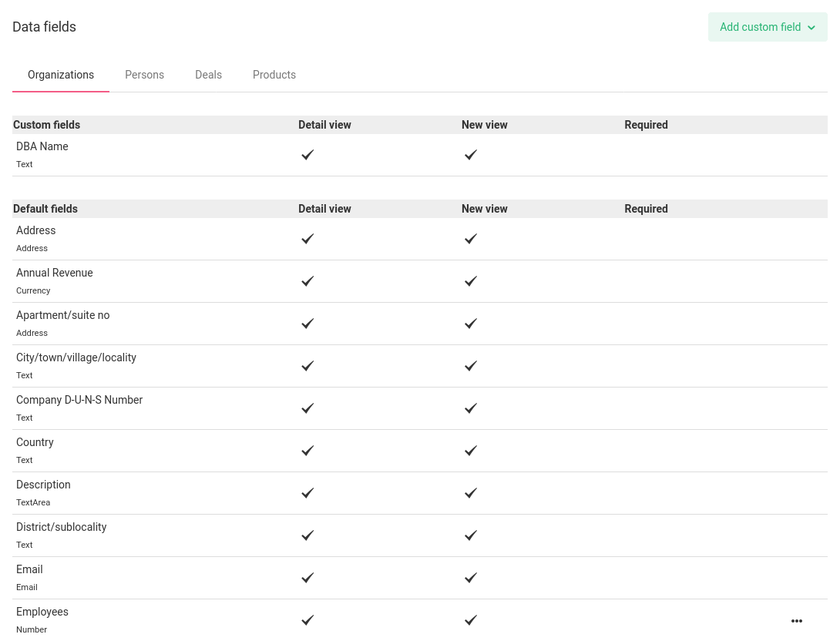Switch to the Products tab

tap(274, 75)
